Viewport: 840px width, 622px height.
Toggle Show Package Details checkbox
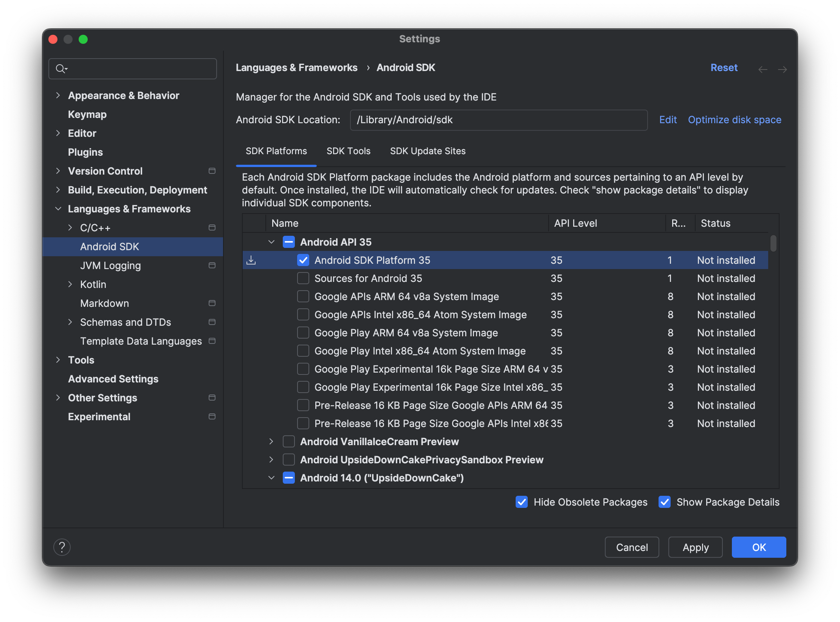coord(664,503)
